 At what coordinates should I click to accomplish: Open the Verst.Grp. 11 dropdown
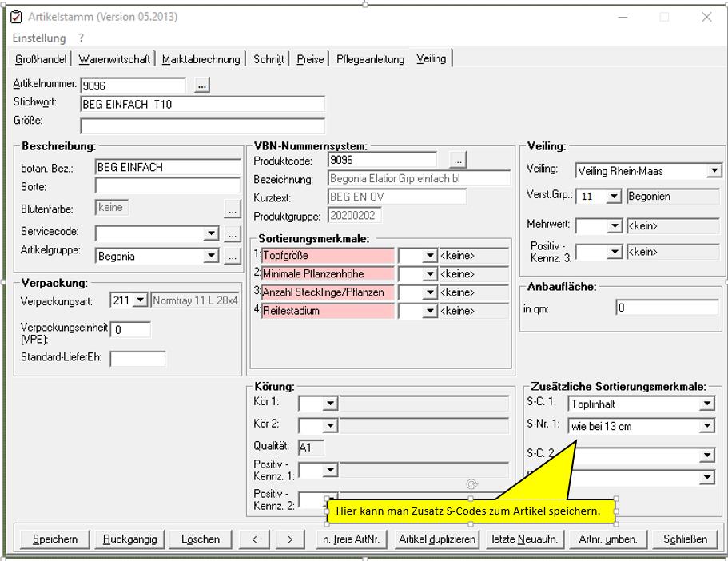(613, 197)
